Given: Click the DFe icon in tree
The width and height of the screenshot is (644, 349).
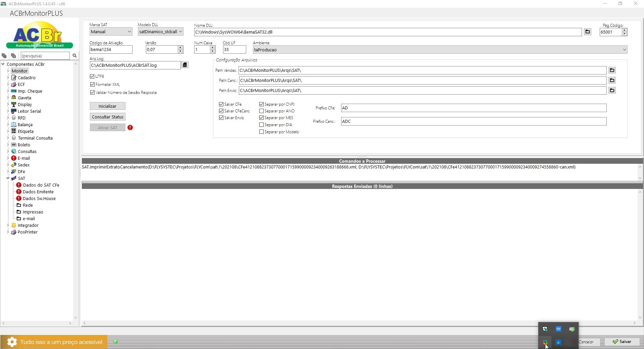Looking at the screenshot, I should coord(14,171).
